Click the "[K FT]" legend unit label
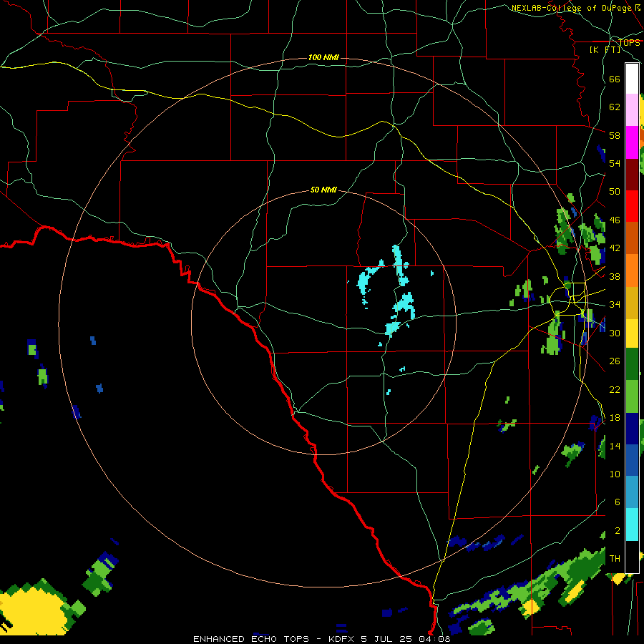Image resolution: width=644 pixels, height=644 pixels. click(x=605, y=49)
